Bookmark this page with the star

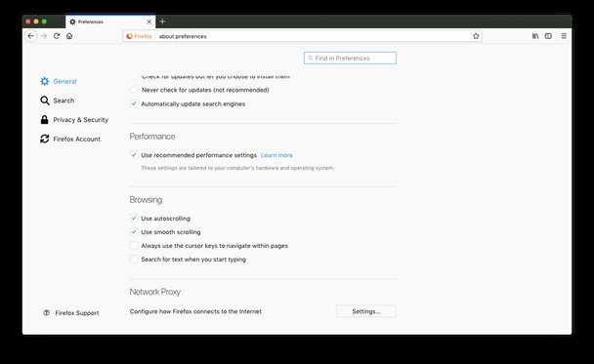476,36
